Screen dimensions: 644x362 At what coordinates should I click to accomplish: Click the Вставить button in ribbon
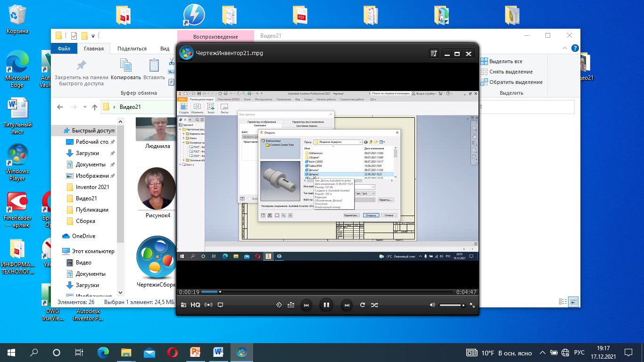tap(154, 70)
